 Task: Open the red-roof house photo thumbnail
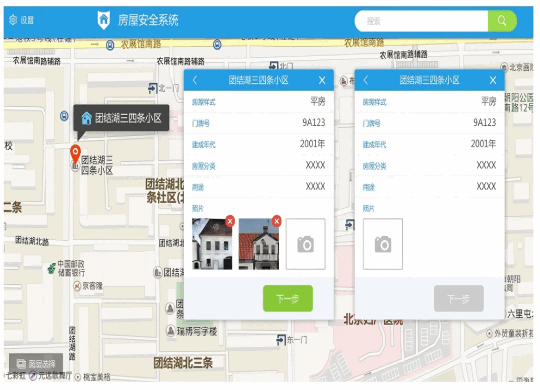coord(259,244)
